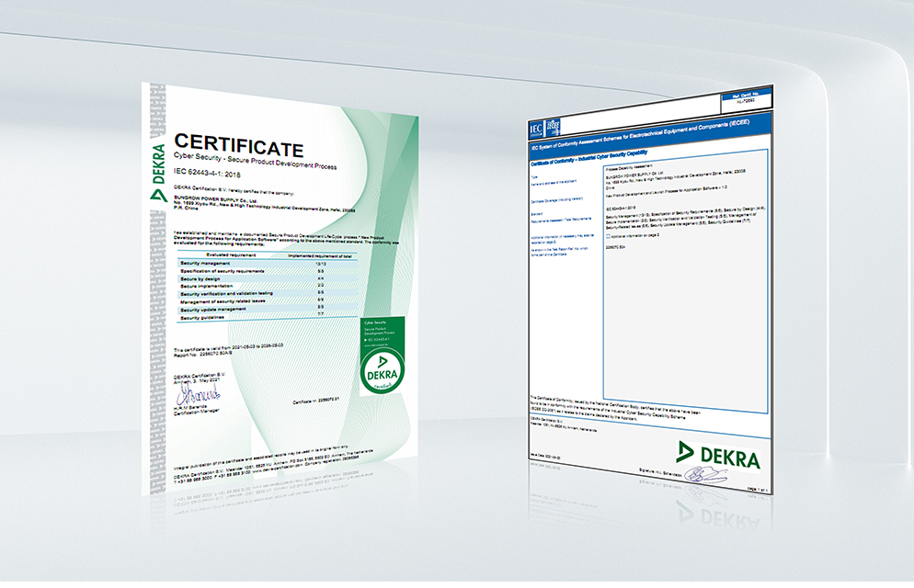Check the Additional information on page 2 checkbox
This screenshot has width=914, height=588.
pos(609,234)
